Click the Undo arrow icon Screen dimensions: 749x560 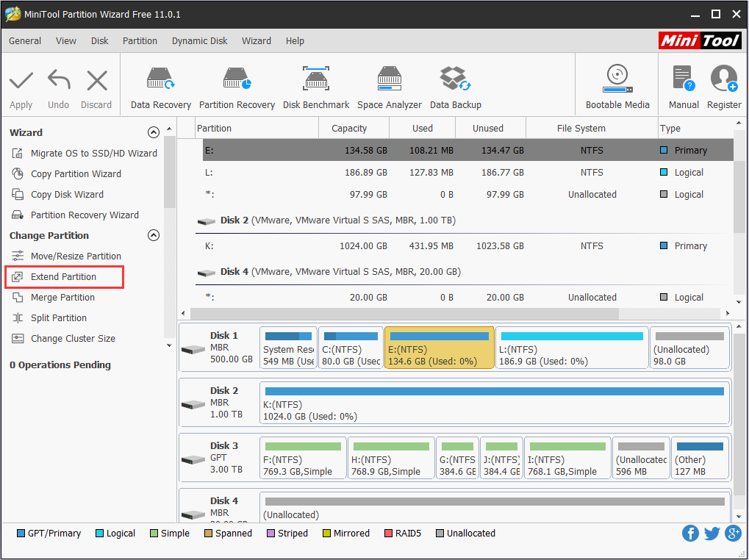(59, 79)
